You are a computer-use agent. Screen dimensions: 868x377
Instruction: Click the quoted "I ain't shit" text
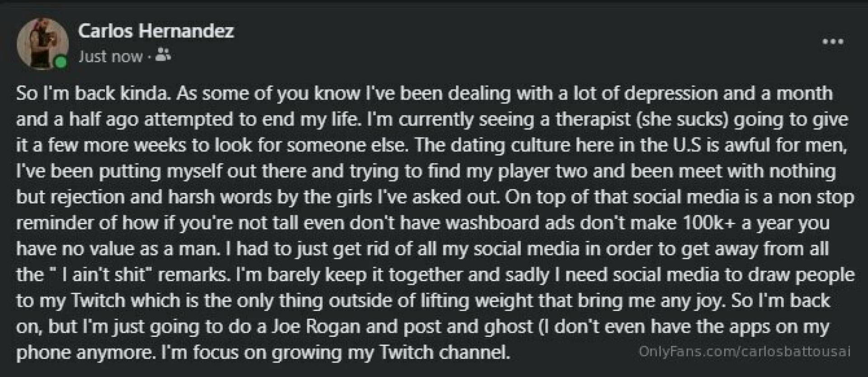(103, 275)
